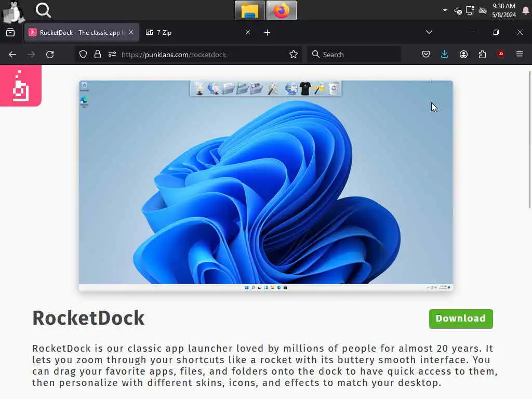
Task: Open the notifications bell
Action: click(526, 10)
